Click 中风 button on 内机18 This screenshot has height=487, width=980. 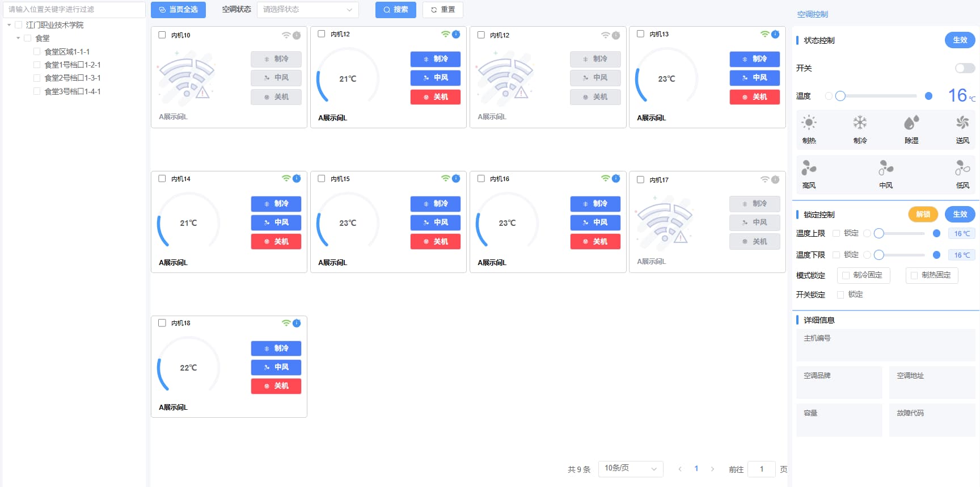[276, 367]
